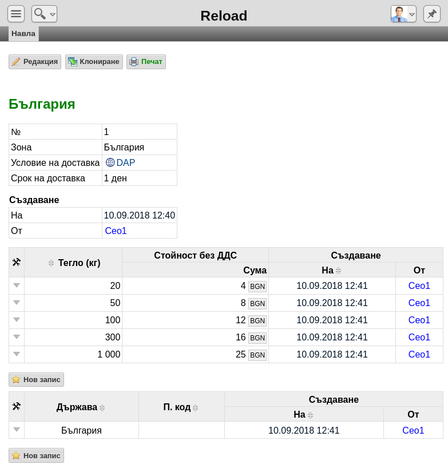Click the Редакция edit button
The width and height of the screenshot is (448, 476).
click(35, 62)
